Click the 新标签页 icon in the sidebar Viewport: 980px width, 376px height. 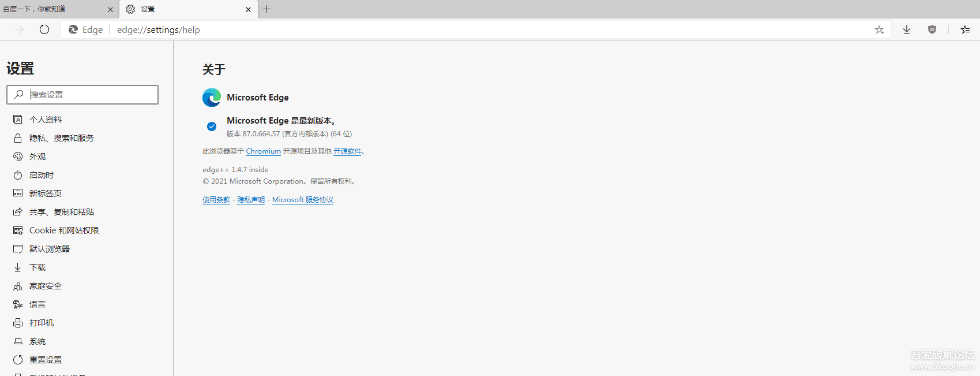(x=18, y=193)
